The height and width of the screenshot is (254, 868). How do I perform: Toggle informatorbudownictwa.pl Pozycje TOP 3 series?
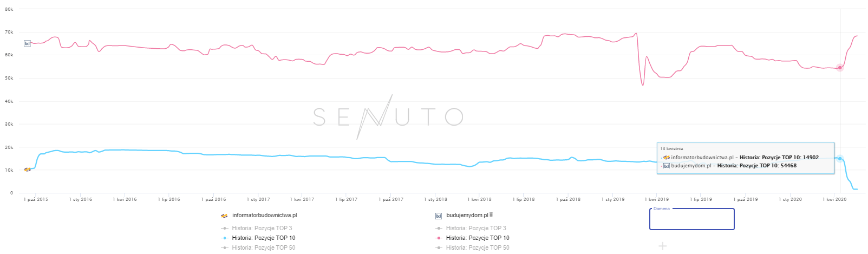[x=262, y=228]
